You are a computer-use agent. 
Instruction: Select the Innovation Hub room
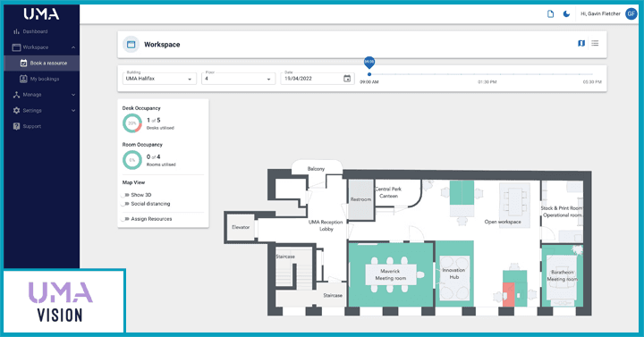click(454, 274)
